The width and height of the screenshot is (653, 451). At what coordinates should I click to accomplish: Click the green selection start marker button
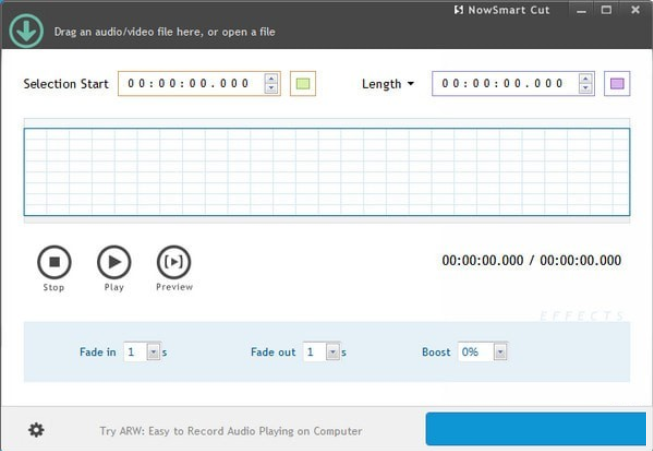[303, 83]
